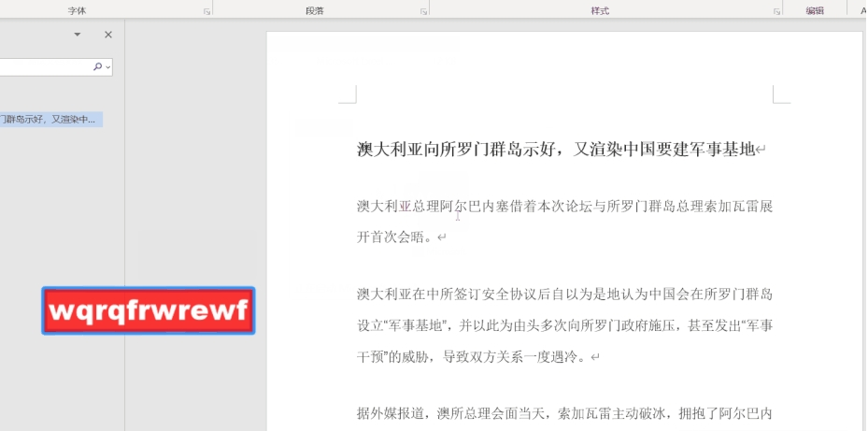This screenshot has height=431, width=868.
Task: Click line starting '干预”的威胁'
Action: [473, 357]
